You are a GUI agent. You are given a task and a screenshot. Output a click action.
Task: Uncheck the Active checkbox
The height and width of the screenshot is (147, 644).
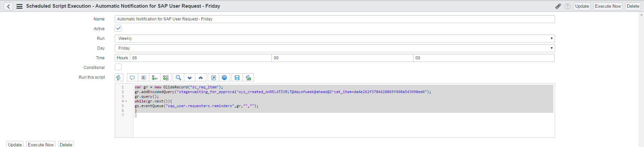pyautogui.click(x=118, y=28)
